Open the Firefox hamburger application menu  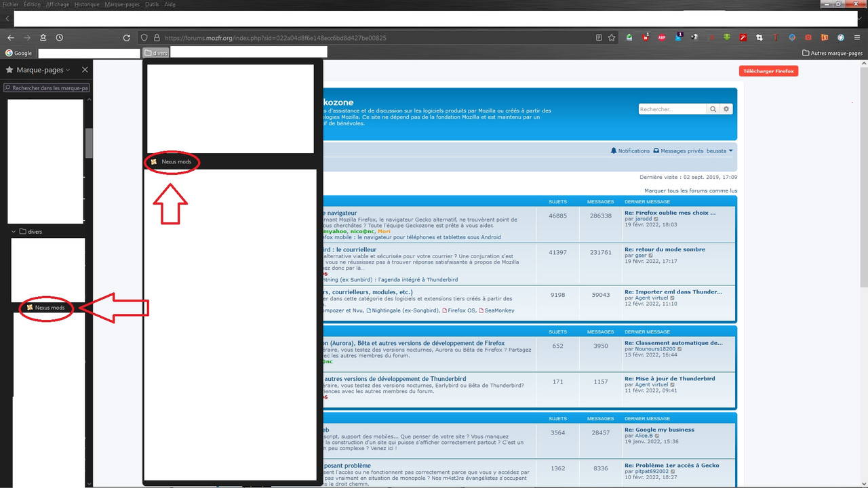pyautogui.click(x=857, y=38)
